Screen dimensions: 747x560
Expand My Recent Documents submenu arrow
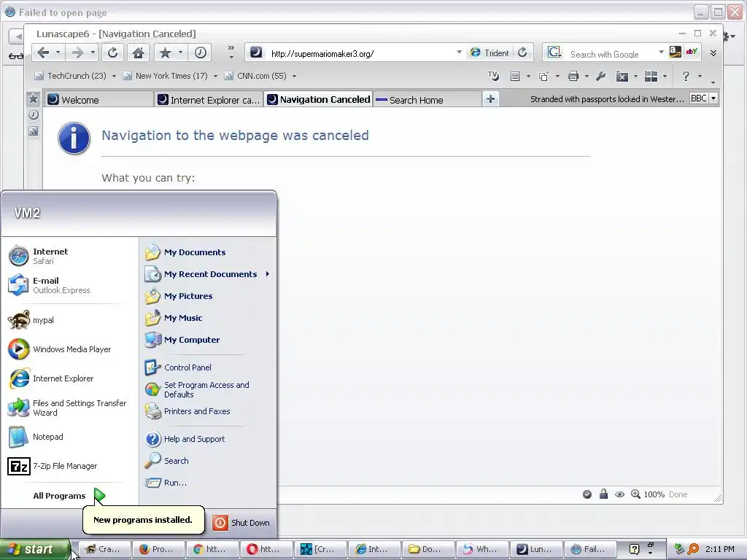[268, 274]
